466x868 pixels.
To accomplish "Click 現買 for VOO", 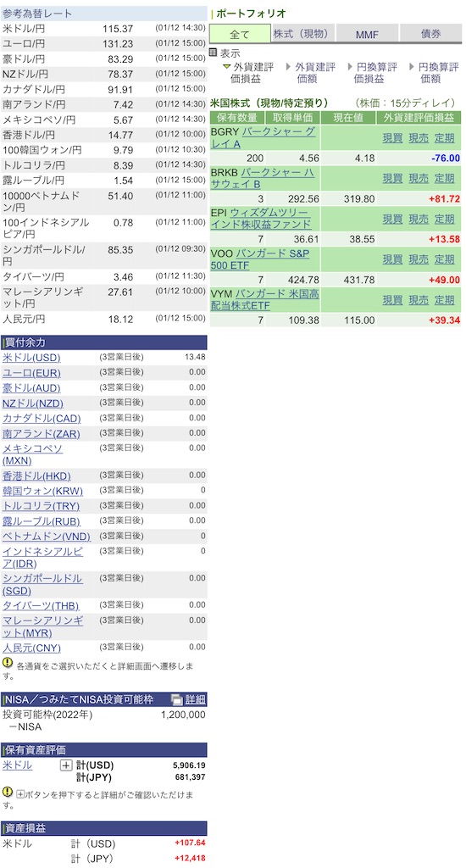I will click(392, 259).
